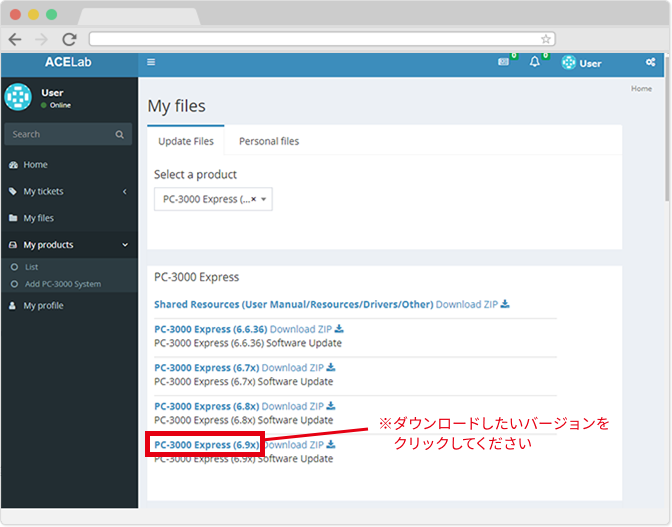Open My tickets in the sidebar
This screenshot has width=672, height=527.
point(43,192)
